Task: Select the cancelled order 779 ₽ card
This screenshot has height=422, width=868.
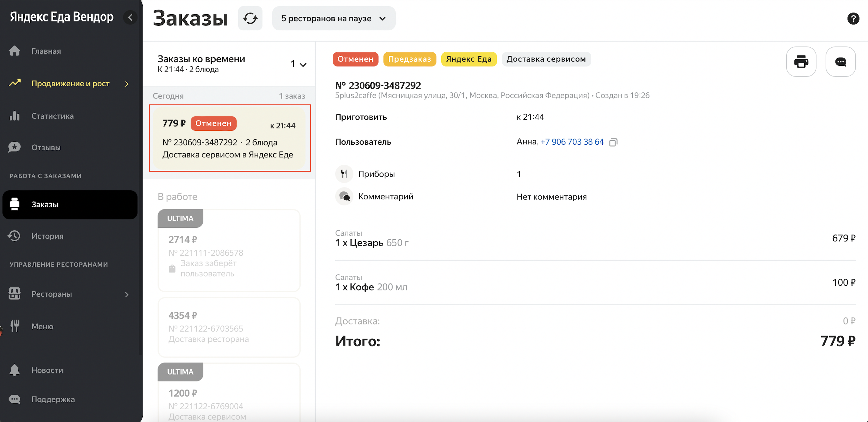Action: point(229,138)
